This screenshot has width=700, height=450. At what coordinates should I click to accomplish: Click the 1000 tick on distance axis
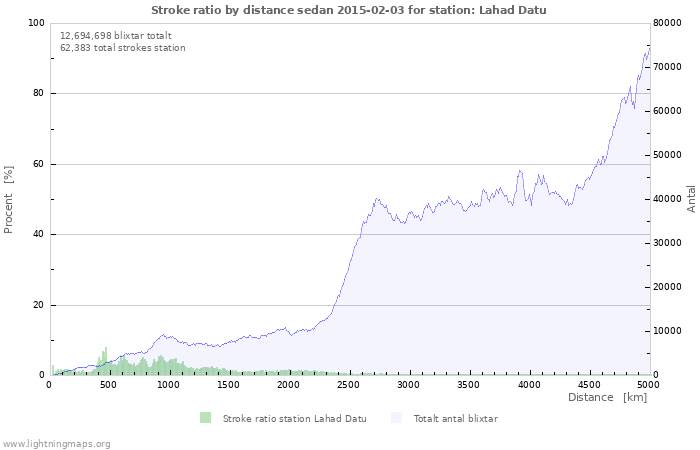pyautogui.click(x=168, y=385)
